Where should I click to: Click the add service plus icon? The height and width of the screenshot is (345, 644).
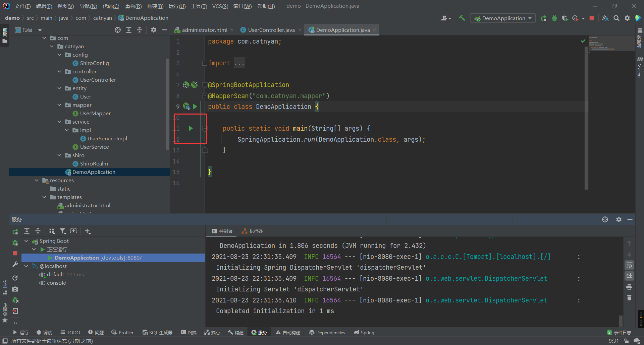[x=88, y=231]
